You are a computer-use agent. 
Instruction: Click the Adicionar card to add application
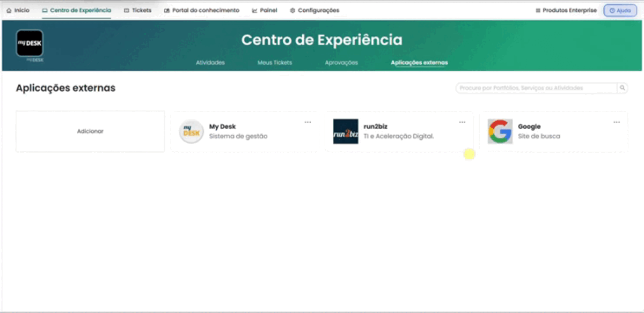click(x=90, y=131)
